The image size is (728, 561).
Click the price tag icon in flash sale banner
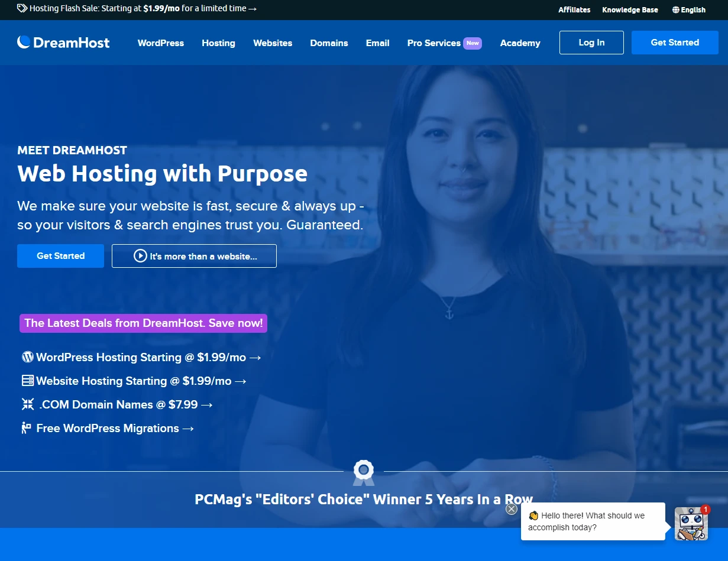tap(22, 9)
